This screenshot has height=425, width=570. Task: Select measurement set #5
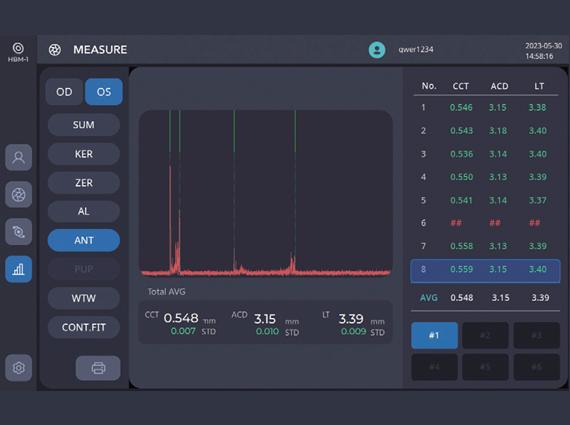tap(485, 367)
